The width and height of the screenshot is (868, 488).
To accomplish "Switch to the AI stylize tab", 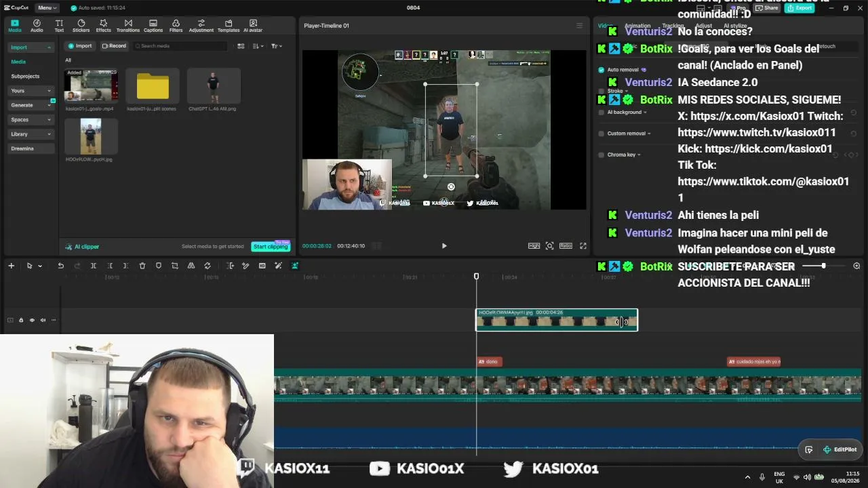I will pyautogui.click(x=735, y=26).
